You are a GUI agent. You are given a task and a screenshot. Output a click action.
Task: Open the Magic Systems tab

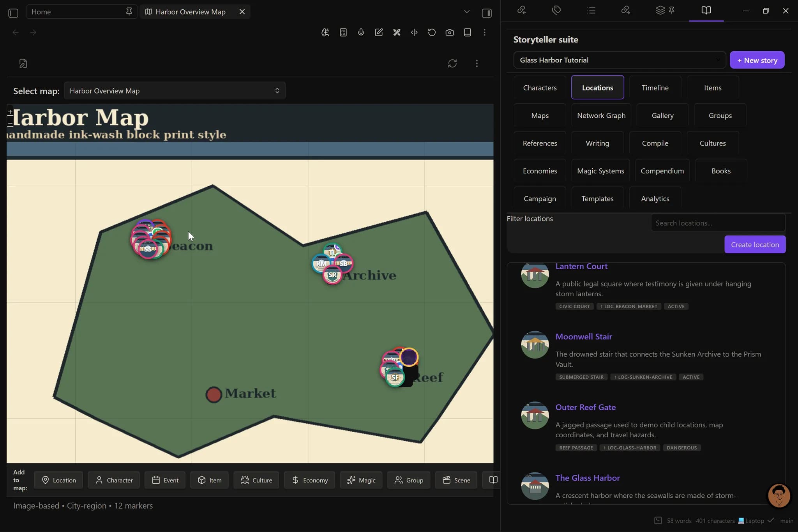pos(600,171)
